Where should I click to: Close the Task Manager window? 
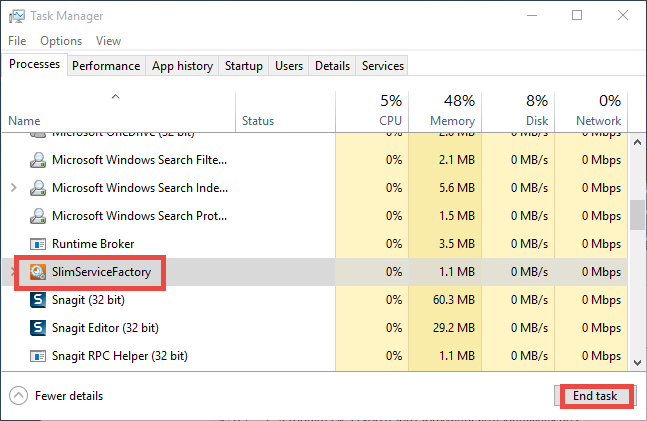(x=623, y=16)
